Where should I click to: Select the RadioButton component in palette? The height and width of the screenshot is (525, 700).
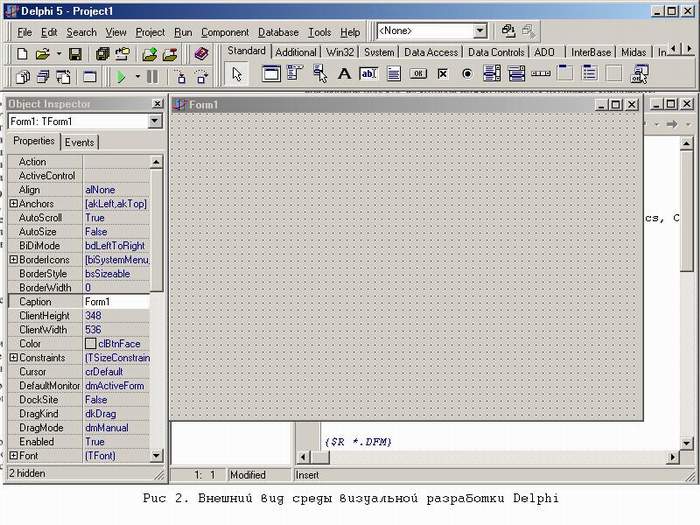coord(467,73)
